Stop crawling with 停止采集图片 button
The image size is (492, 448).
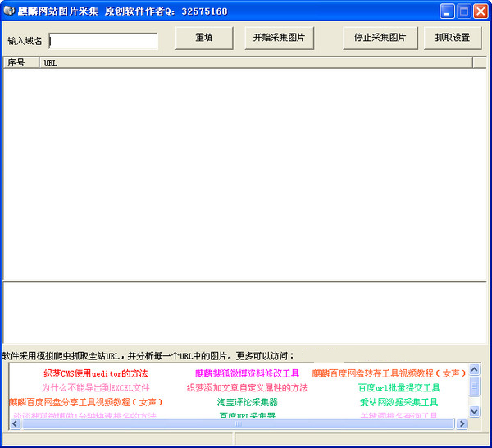(380, 38)
